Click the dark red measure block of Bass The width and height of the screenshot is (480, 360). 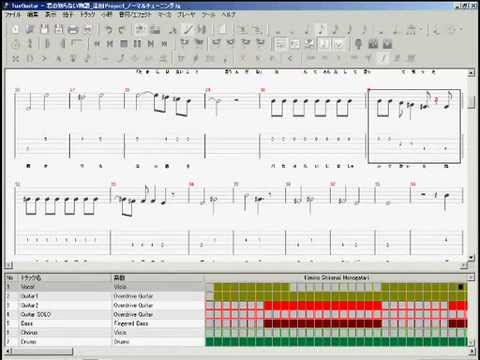coord(323,324)
